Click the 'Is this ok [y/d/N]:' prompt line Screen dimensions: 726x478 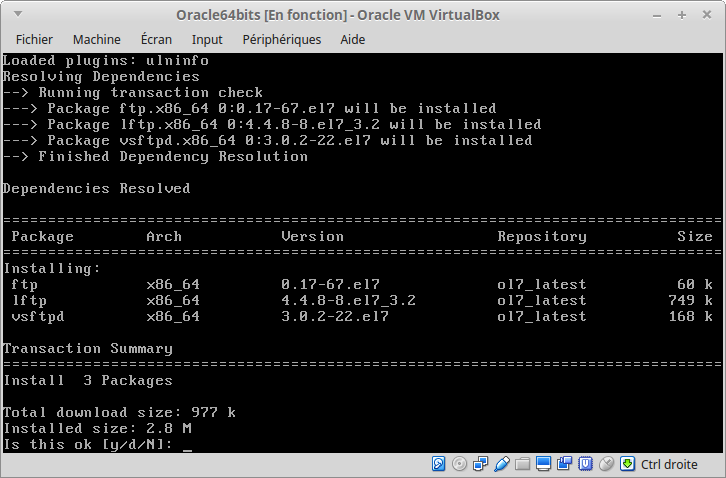(x=98, y=444)
